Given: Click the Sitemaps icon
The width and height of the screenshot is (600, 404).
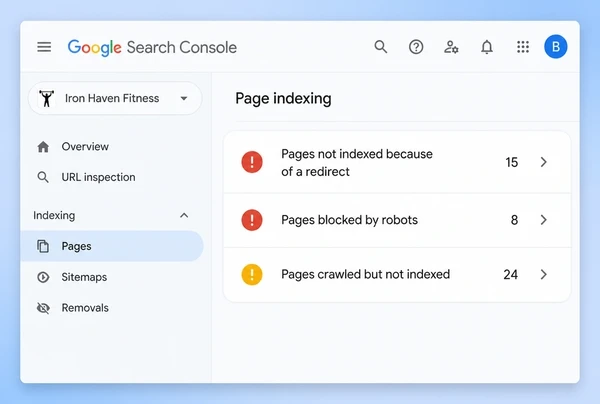Looking at the screenshot, I should click(x=43, y=277).
